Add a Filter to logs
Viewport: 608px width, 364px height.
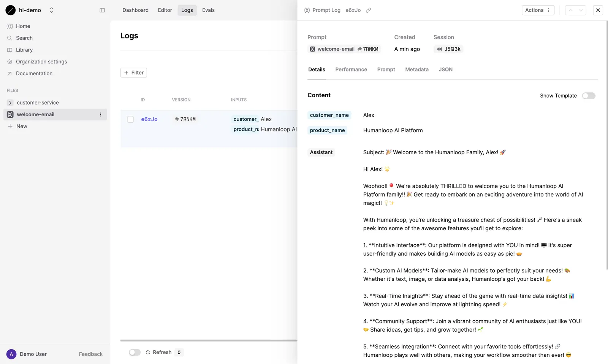pos(134,73)
